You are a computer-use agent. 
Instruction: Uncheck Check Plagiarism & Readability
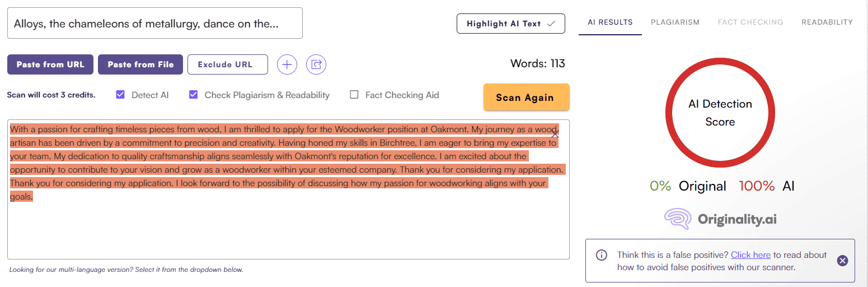194,95
